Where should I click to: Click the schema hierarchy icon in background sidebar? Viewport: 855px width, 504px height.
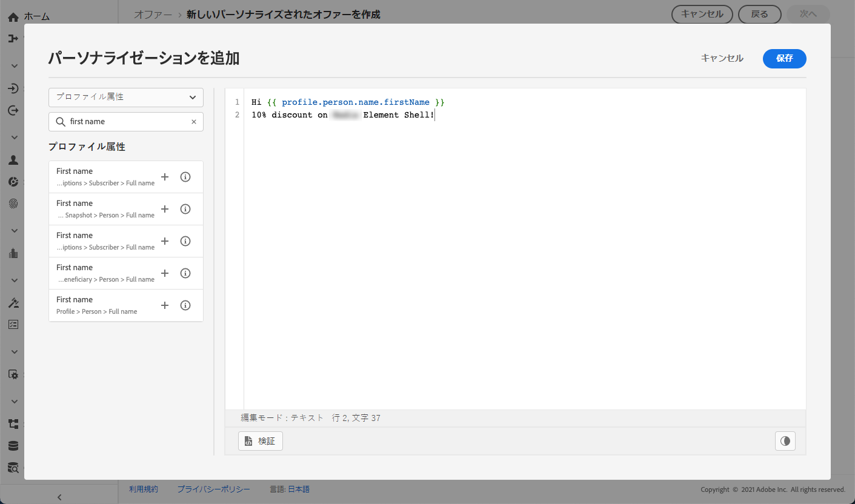pos(13,424)
